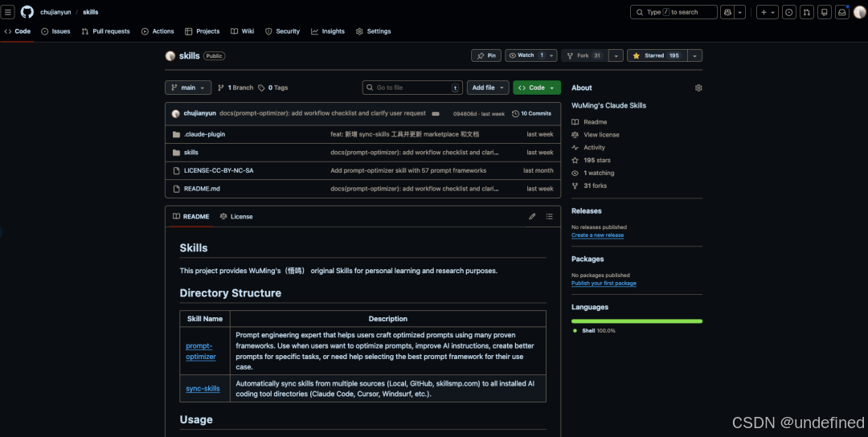Toggle the Starred button
This screenshot has height=437, width=868.
[x=657, y=56]
